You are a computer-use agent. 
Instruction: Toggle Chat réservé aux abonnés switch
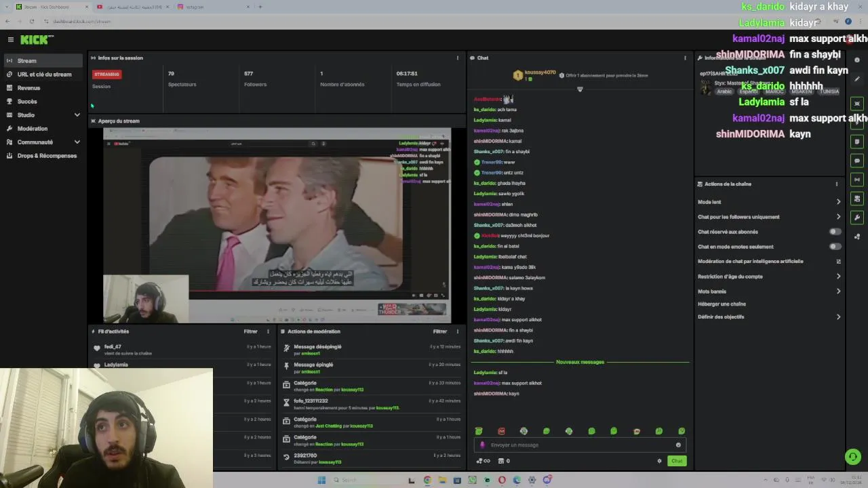[835, 232]
